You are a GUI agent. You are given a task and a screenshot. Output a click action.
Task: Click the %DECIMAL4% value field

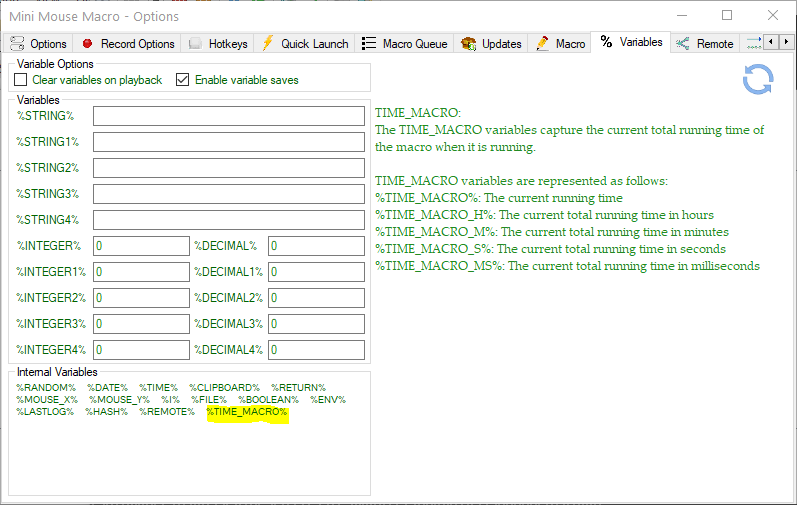(x=316, y=350)
